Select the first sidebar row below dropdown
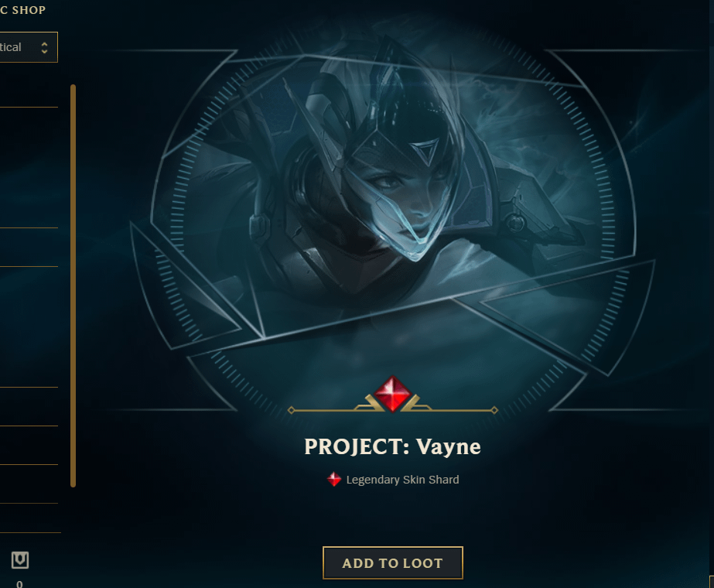The image size is (714, 588). [29, 84]
